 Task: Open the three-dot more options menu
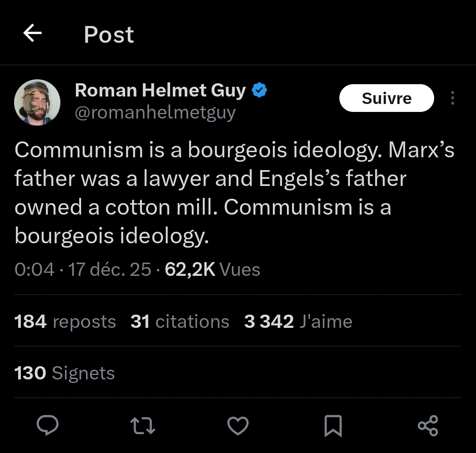point(452,98)
